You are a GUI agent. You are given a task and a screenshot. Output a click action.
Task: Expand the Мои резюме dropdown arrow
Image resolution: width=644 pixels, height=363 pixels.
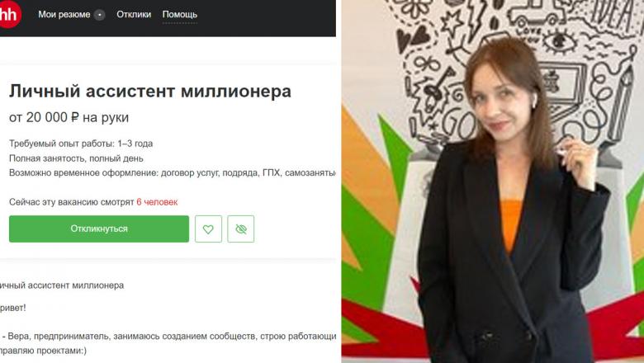tap(99, 15)
